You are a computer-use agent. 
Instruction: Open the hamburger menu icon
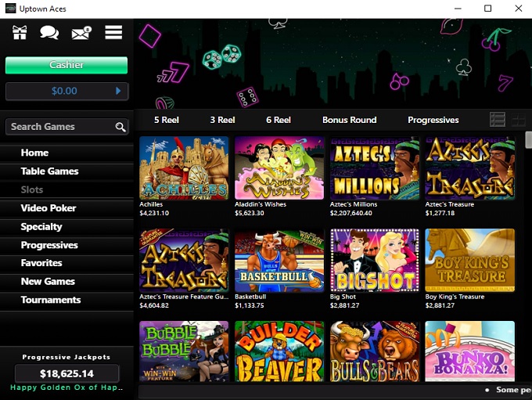click(113, 33)
